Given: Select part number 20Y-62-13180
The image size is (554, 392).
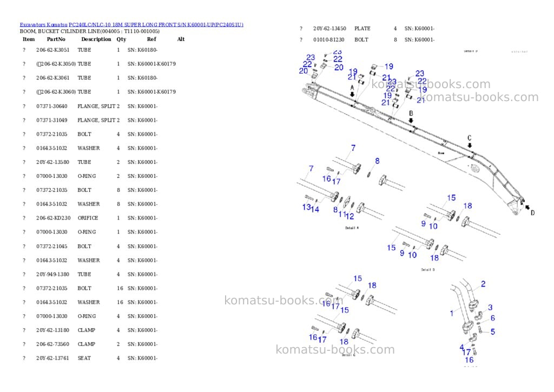Looking at the screenshot, I should (53, 330).
